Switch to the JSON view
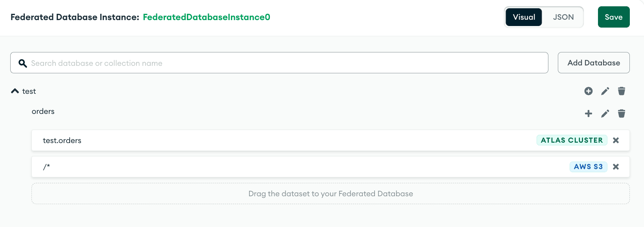The image size is (644, 227). (x=563, y=17)
